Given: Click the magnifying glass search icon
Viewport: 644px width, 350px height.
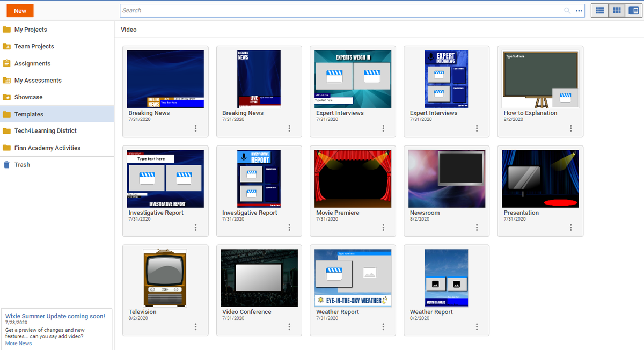Looking at the screenshot, I should pos(567,10).
